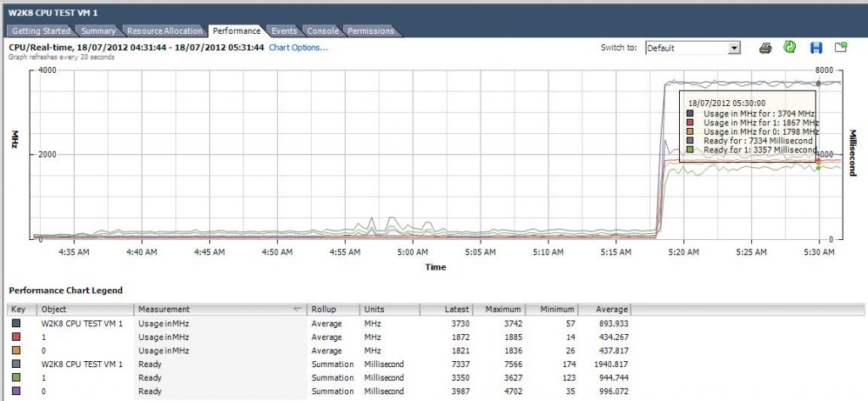Open Chart Options link
This screenshot has height=401, width=868.
pos(298,47)
